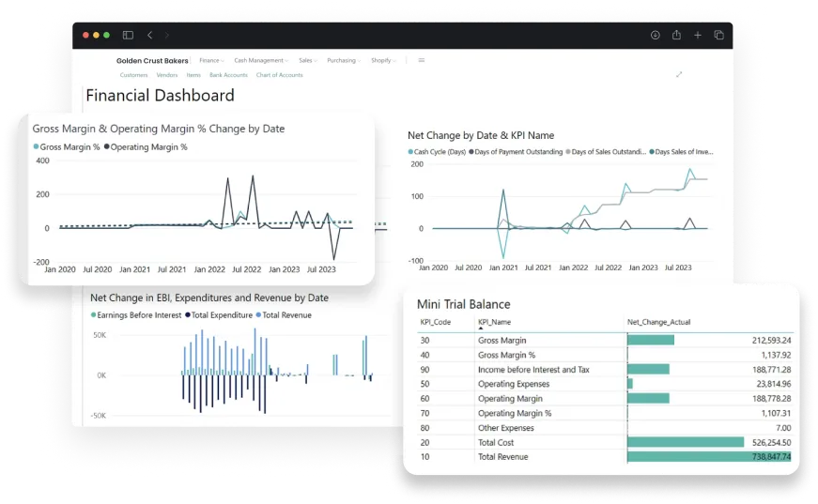Image resolution: width=818 pixels, height=504 pixels.
Task: Open the Sales navigation menu
Action: point(306,60)
